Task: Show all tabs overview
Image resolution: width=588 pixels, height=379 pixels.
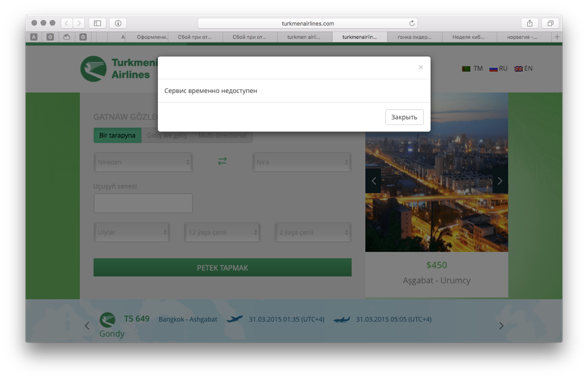Action: (550, 24)
